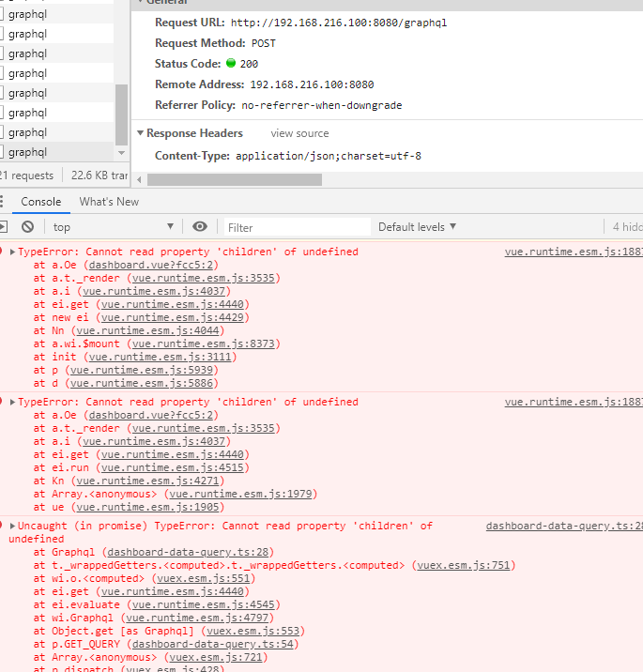Open vue.runtime.esm.js:4429 new ei stack link
The height and width of the screenshot is (672, 643).
click(173, 317)
